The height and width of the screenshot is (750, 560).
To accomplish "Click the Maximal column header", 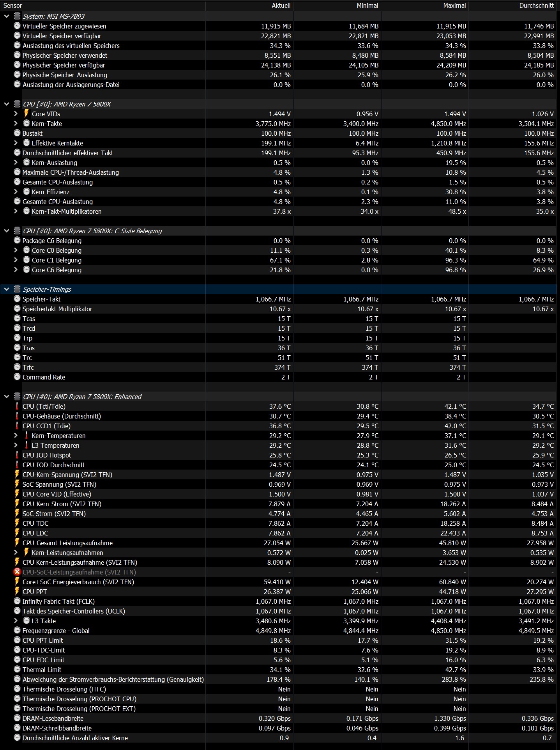I will tap(425, 5).
